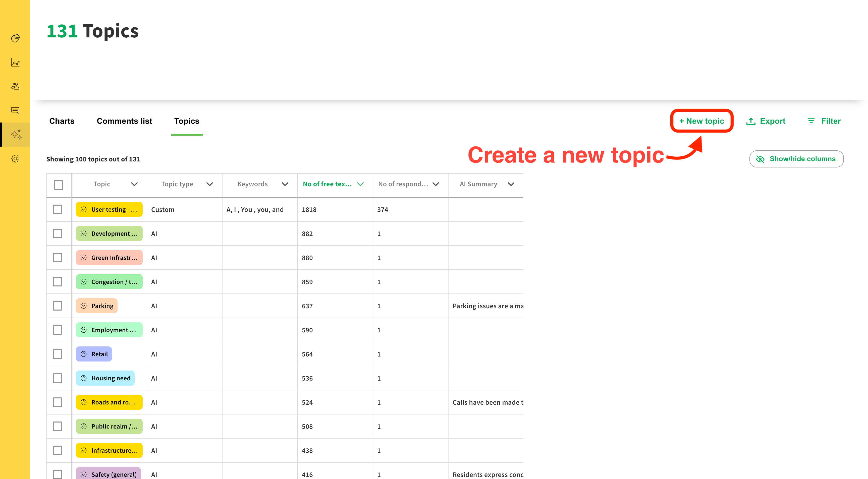Open the settings gear sidebar icon
868x479 pixels.
(15, 158)
